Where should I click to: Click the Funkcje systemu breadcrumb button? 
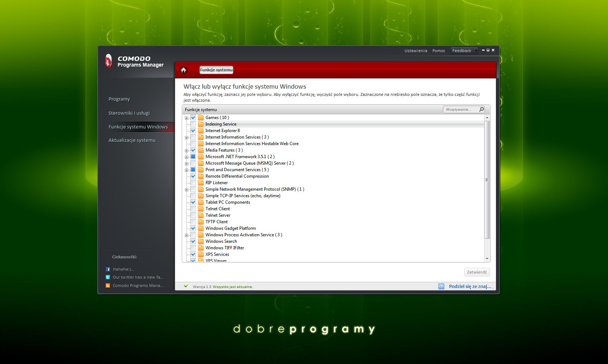(216, 70)
